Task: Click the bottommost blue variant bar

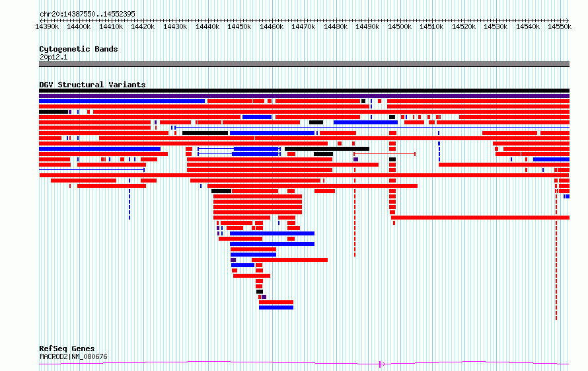Action: (x=276, y=308)
